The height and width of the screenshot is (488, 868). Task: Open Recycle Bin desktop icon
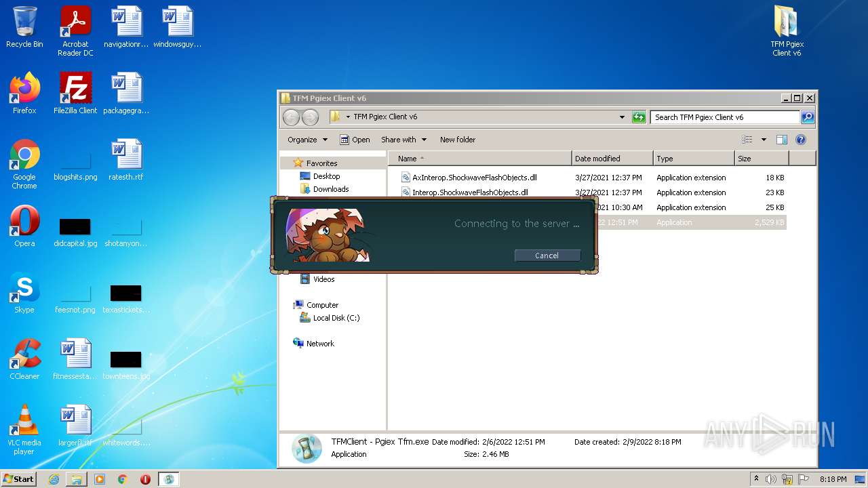click(24, 28)
